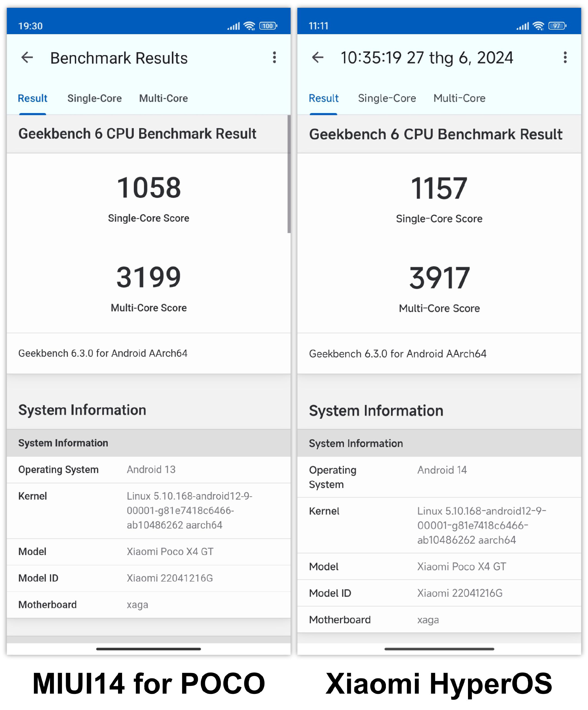Viewport: 588px width, 710px height.
Task: Switch to Single-Core tab in HyperOS screenshot
Action: tap(387, 98)
